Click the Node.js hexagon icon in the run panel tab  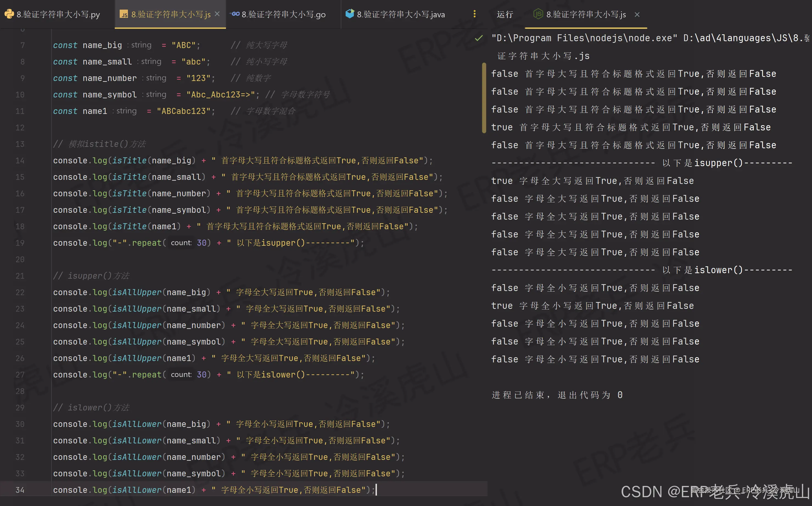click(539, 14)
